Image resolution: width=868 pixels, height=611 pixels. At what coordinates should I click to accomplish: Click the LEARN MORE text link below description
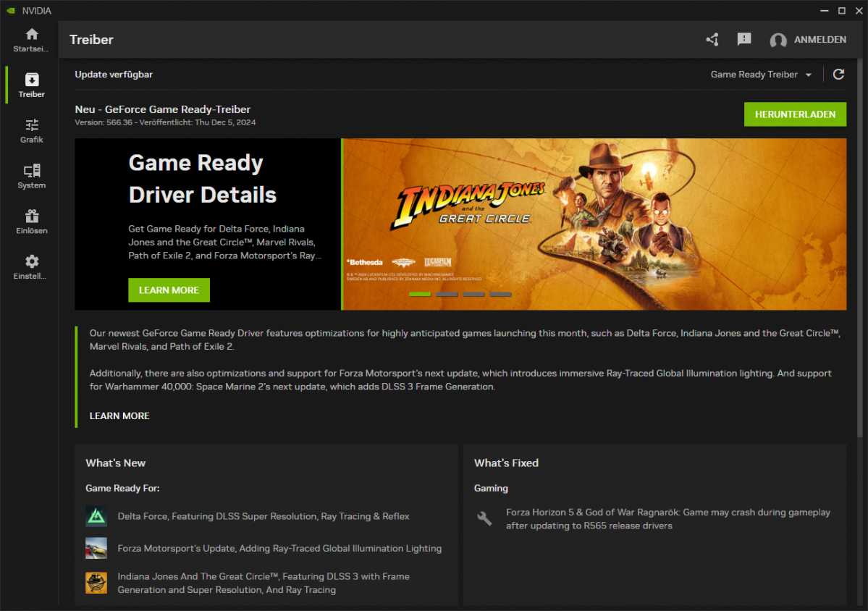pyautogui.click(x=119, y=416)
